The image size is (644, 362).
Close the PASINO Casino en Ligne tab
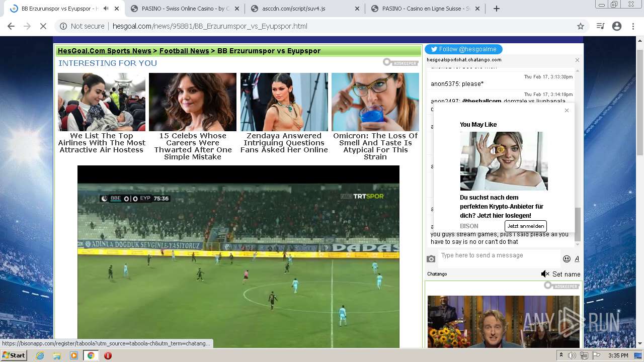click(477, 9)
